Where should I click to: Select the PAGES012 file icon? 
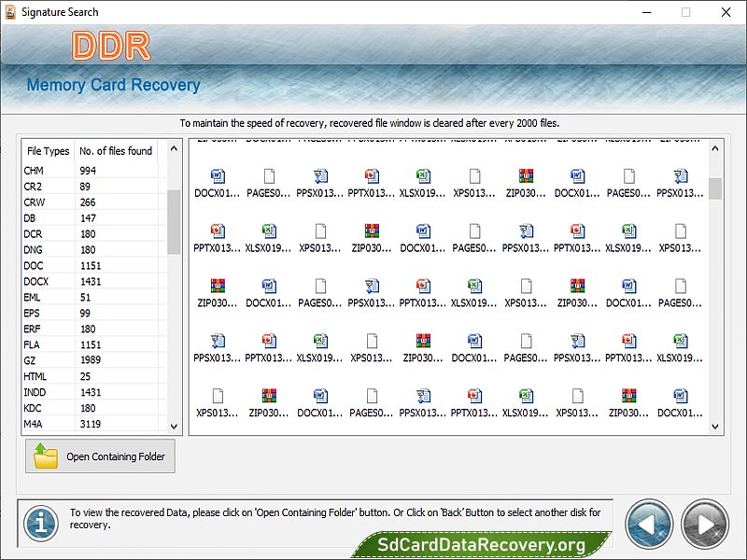[x=268, y=177]
